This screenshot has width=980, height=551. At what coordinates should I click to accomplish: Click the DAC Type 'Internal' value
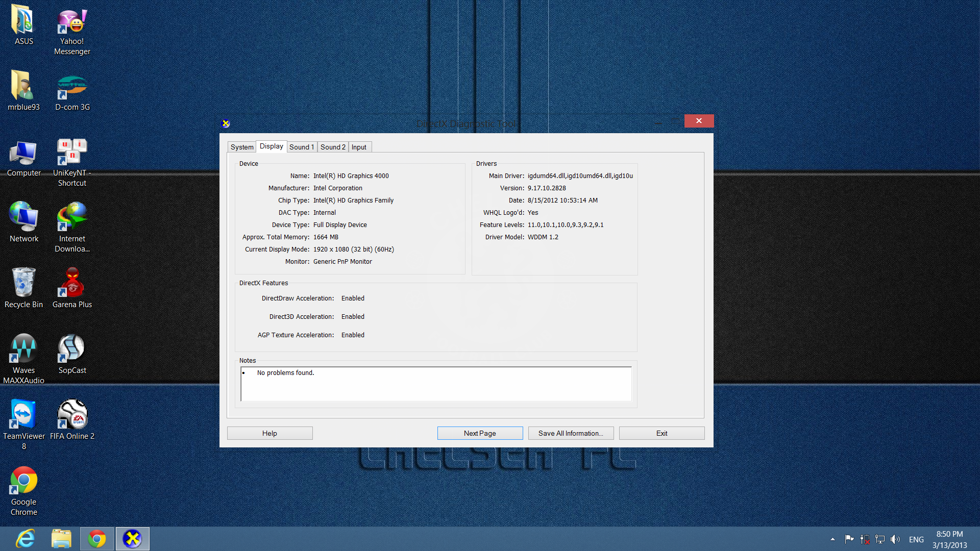pyautogui.click(x=325, y=213)
